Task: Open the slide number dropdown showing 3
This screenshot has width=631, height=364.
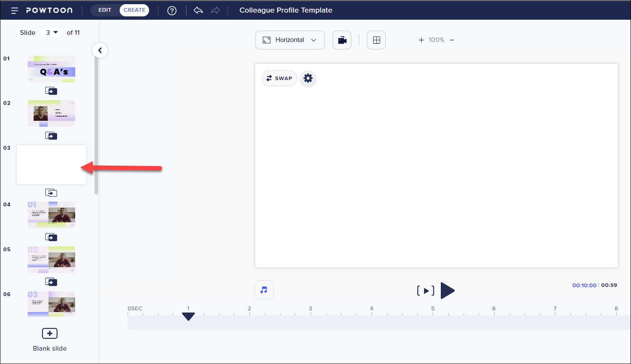Action: (x=51, y=32)
